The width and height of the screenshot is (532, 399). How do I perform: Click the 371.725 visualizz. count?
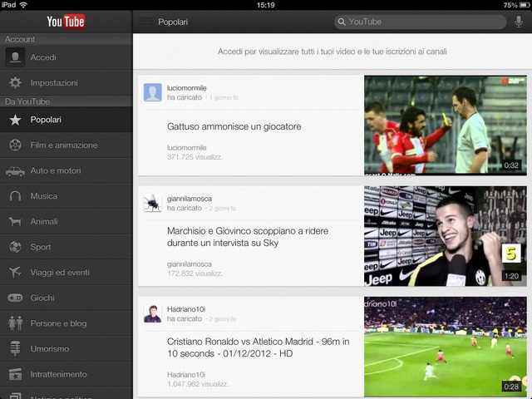pyautogui.click(x=195, y=157)
